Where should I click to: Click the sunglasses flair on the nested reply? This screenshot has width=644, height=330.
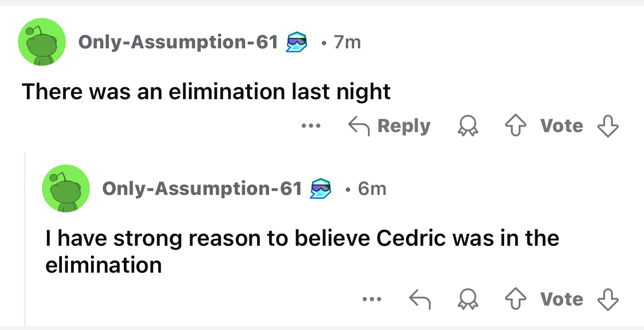click(x=321, y=189)
